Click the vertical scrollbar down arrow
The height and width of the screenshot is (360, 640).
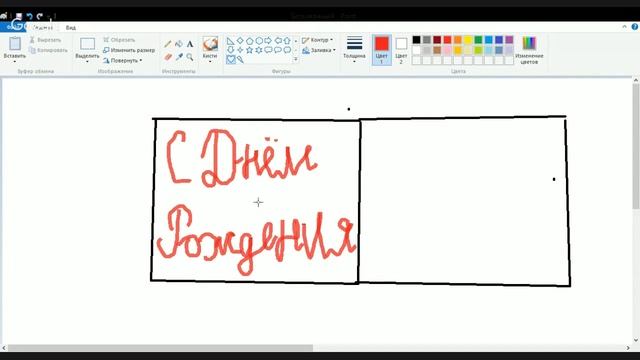(636, 340)
